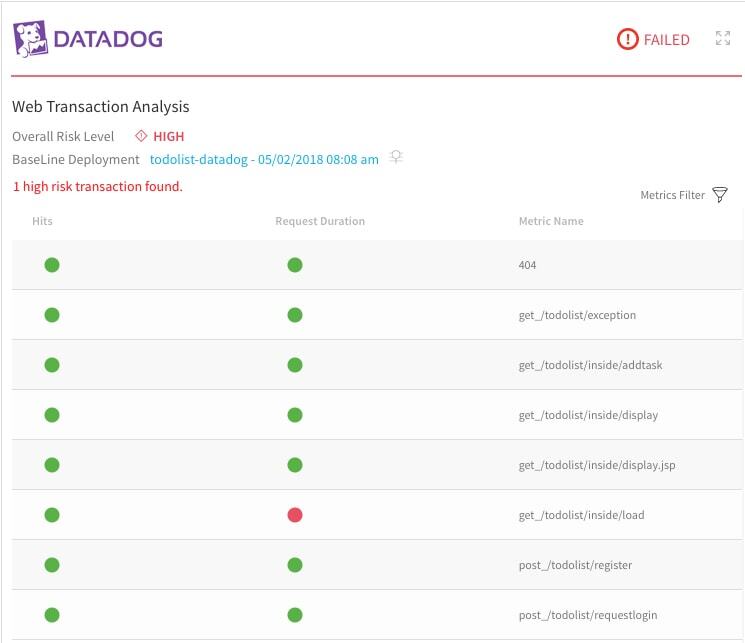
Task: Click the lightbulb icon beside baseline deployment
Action: click(x=396, y=158)
